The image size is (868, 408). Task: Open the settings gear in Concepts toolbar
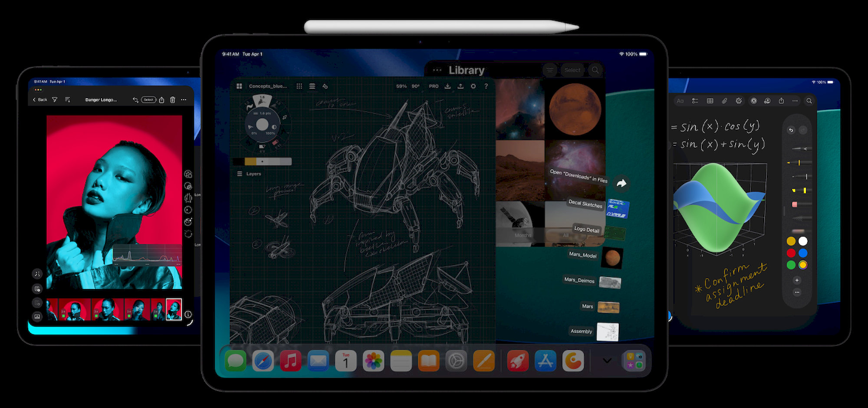point(473,86)
